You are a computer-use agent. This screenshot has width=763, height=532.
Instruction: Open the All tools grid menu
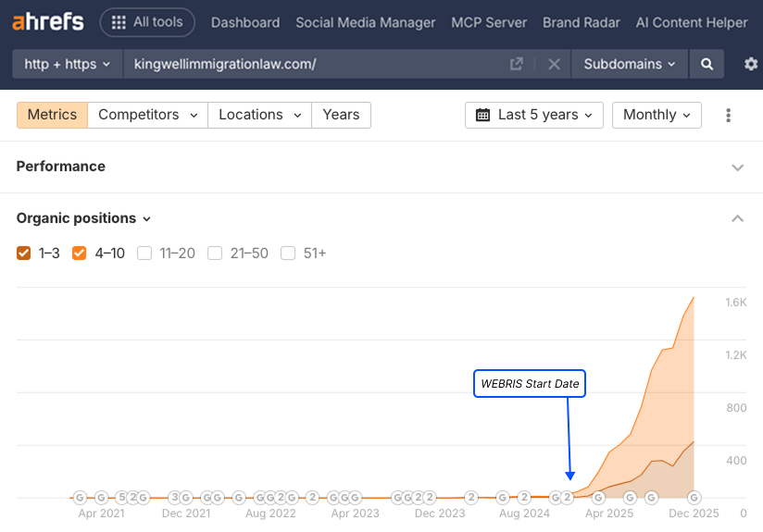(147, 22)
